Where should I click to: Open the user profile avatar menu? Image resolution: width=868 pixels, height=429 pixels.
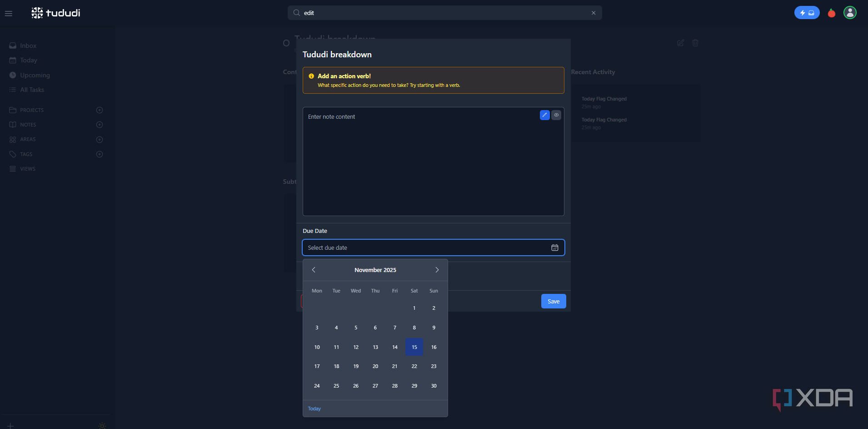(850, 13)
